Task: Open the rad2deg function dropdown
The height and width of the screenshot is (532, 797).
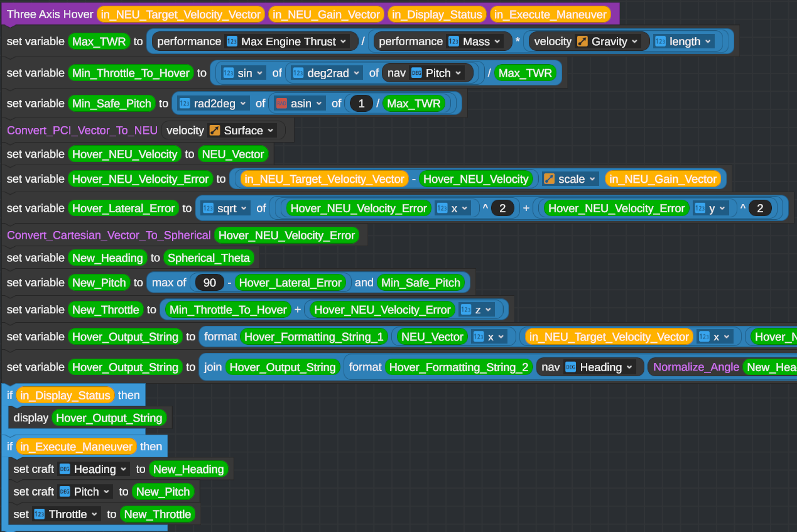Action: [x=214, y=103]
